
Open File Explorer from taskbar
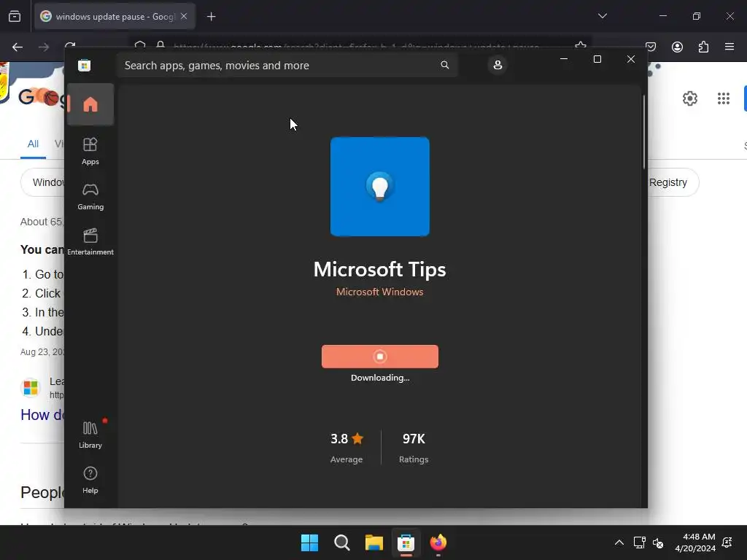click(374, 542)
